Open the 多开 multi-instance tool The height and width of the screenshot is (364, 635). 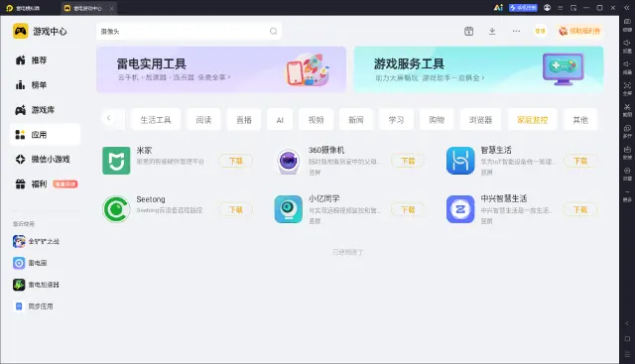tap(627, 131)
